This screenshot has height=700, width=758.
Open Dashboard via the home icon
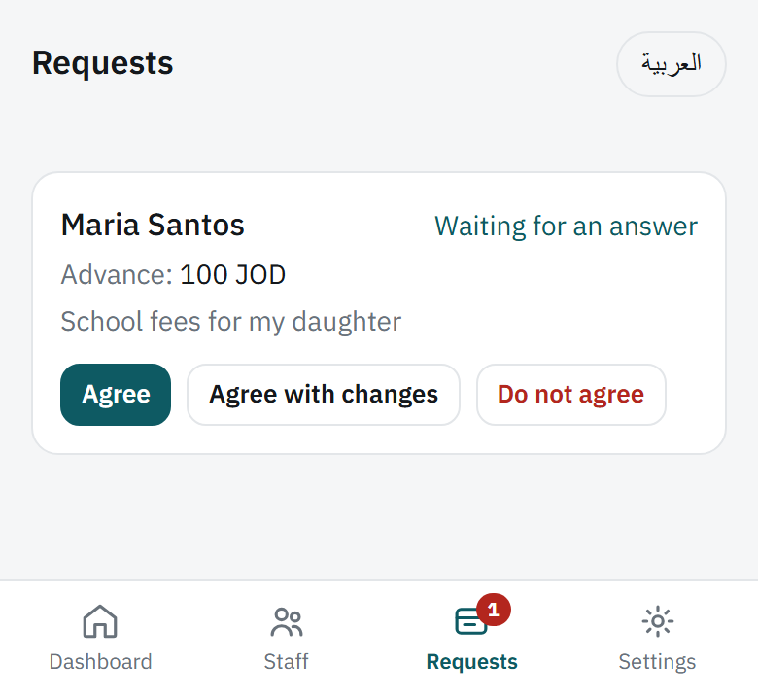[100, 621]
